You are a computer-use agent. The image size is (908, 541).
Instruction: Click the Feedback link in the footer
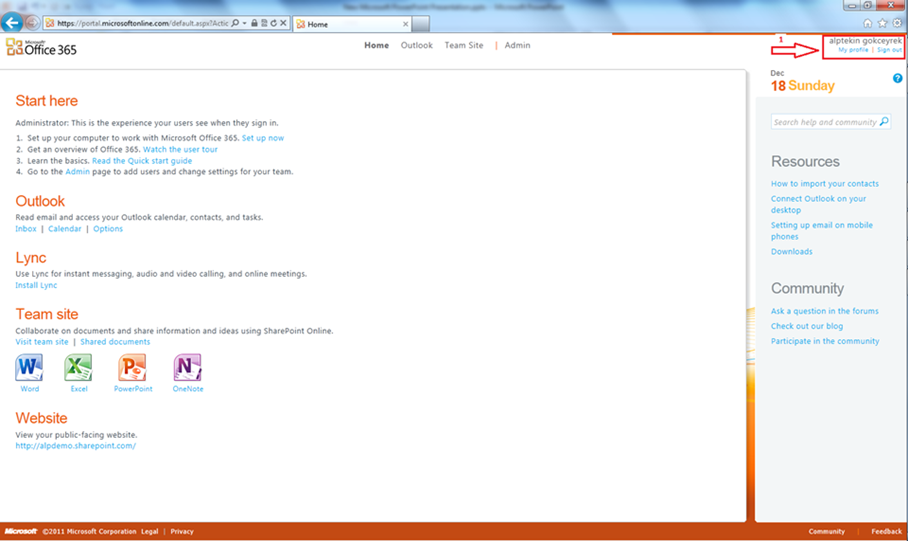pyautogui.click(x=887, y=531)
